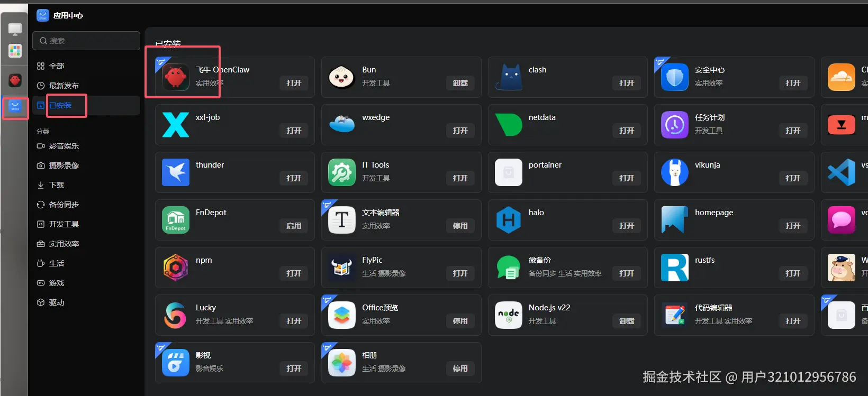This screenshot has width=868, height=396.
Task: Select the thunder bird icon
Action: [x=175, y=172]
